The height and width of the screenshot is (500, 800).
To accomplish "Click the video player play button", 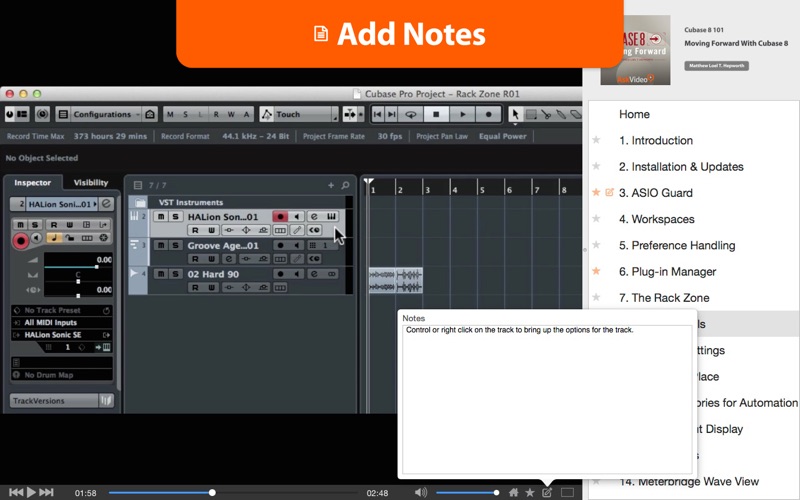I will 31,492.
